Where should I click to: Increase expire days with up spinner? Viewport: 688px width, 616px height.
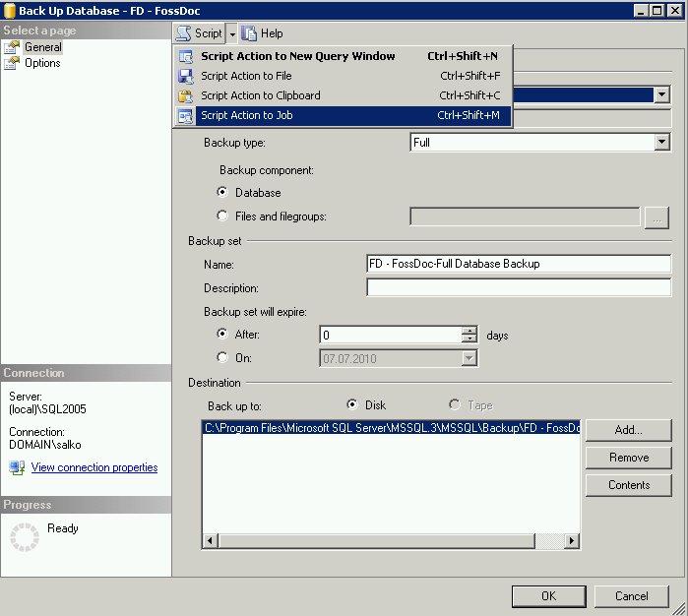click(469, 331)
